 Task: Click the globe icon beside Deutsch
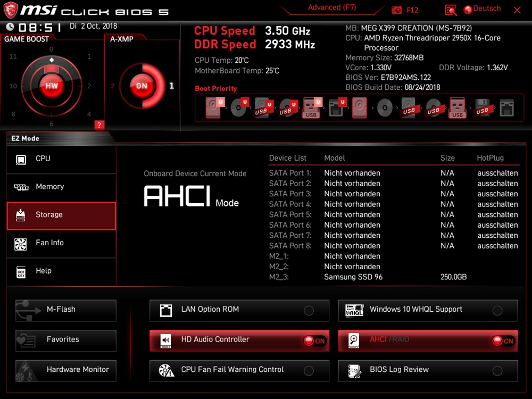pyautogui.click(x=468, y=10)
